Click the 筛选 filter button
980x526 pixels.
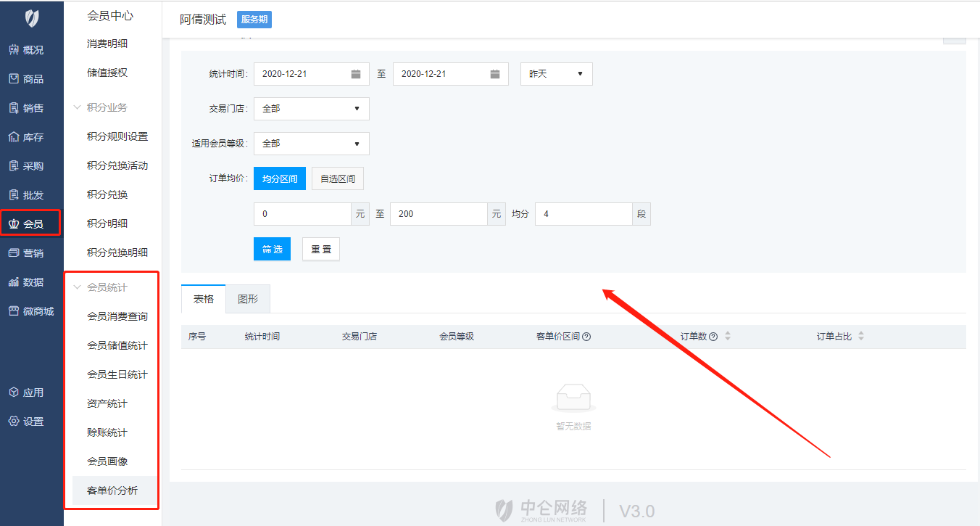[x=272, y=249]
